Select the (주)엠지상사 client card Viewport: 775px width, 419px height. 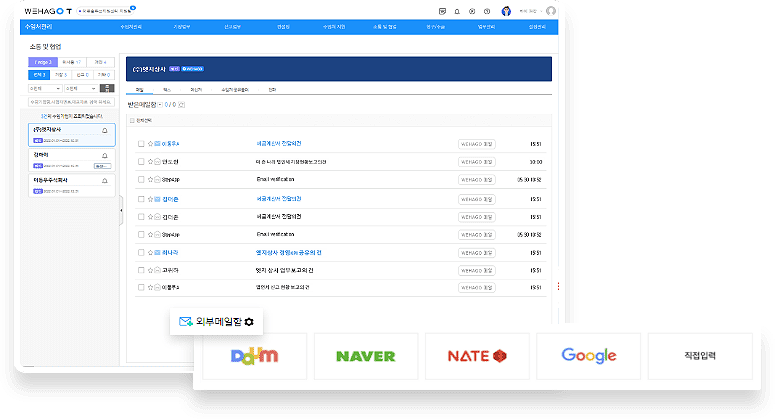point(72,135)
